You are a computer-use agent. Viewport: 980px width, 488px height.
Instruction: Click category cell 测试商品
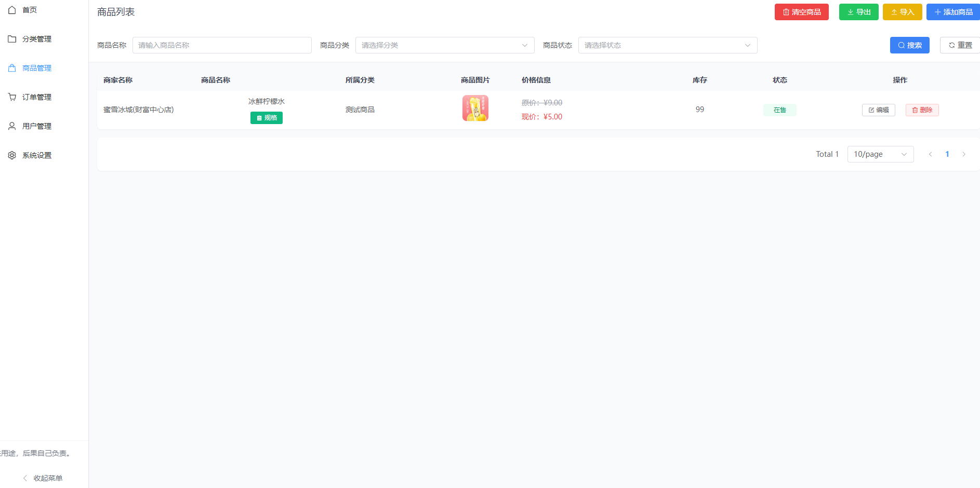(360, 110)
